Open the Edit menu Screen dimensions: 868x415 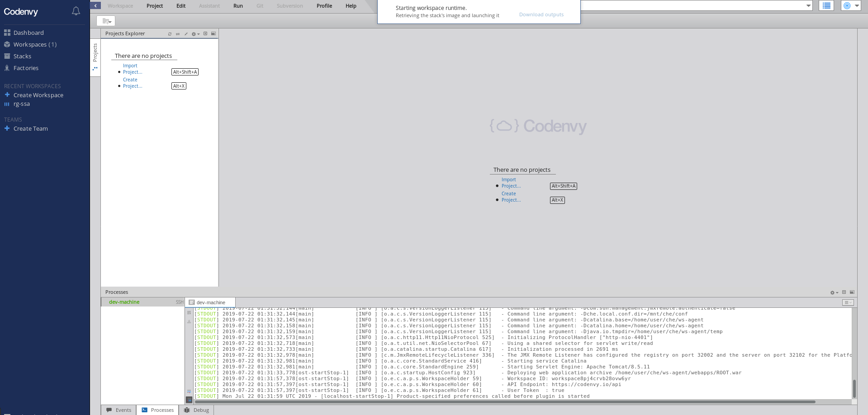[181, 6]
